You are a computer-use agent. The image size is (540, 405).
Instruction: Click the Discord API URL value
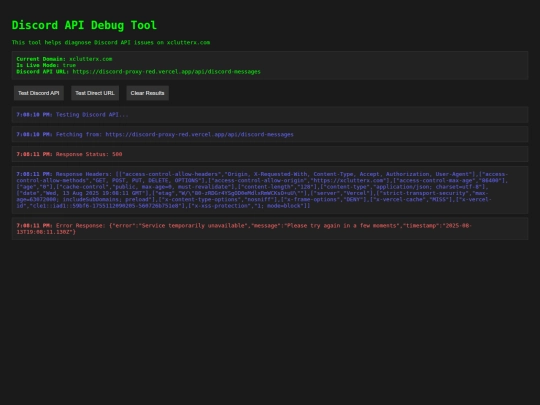[166, 72]
